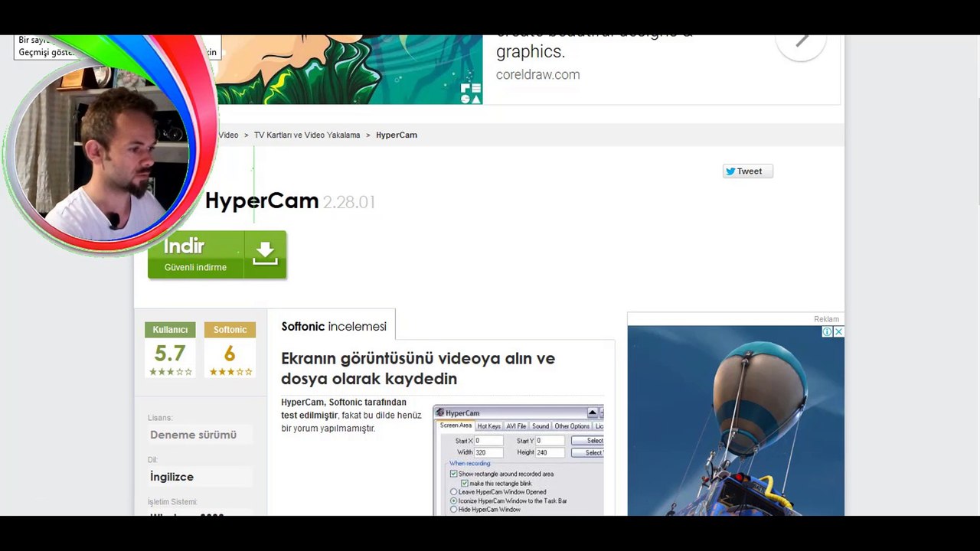Click the version number '2.28.01'
The width and height of the screenshot is (980, 551).
(x=349, y=203)
